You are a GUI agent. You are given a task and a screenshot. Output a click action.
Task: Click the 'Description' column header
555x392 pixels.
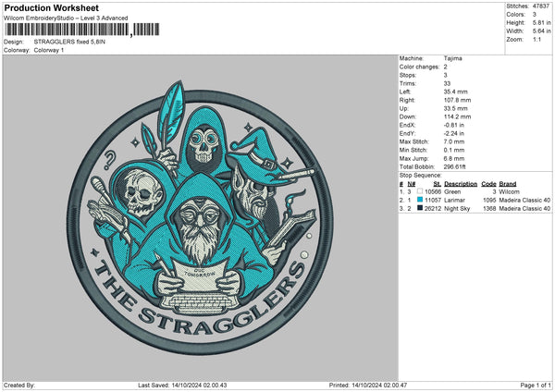click(461, 184)
